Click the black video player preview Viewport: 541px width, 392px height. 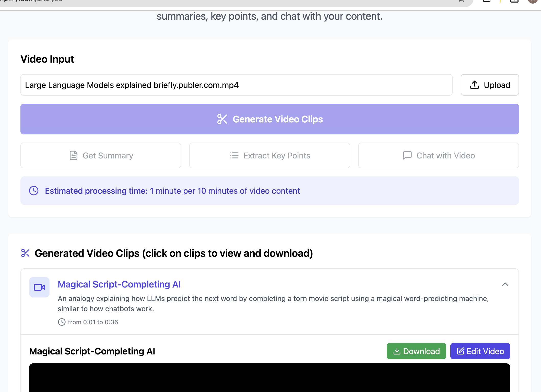[269, 378]
